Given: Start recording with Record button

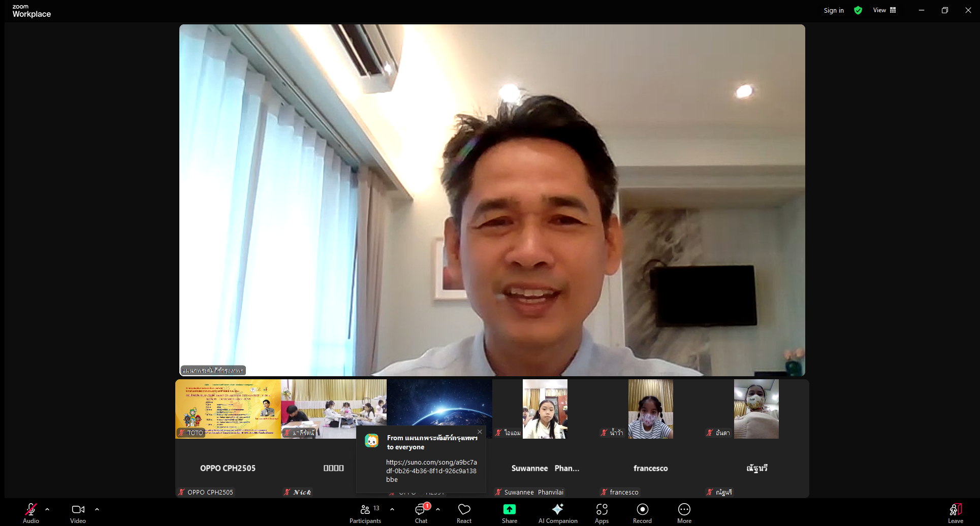Looking at the screenshot, I should tap(643, 513).
